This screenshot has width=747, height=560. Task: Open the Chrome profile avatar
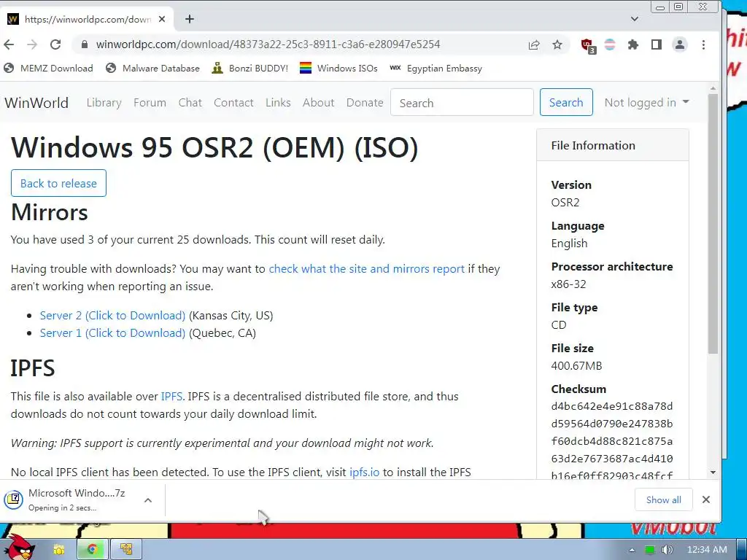(680, 44)
